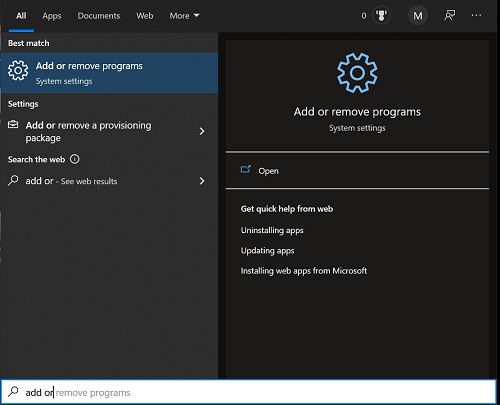Image resolution: width=500 pixels, height=405 pixels.
Task: Click the search text input field
Action: click(x=248, y=392)
